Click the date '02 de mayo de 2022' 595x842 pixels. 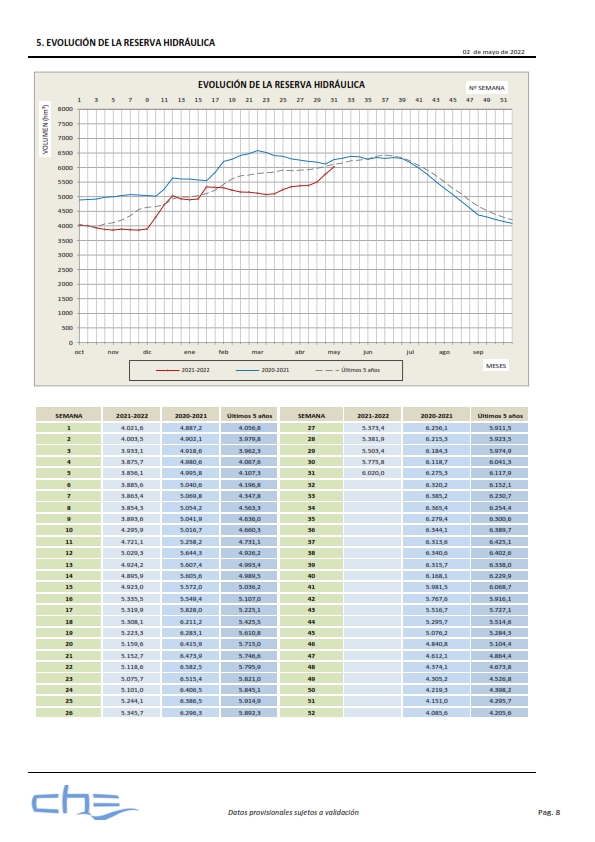click(493, 52)
